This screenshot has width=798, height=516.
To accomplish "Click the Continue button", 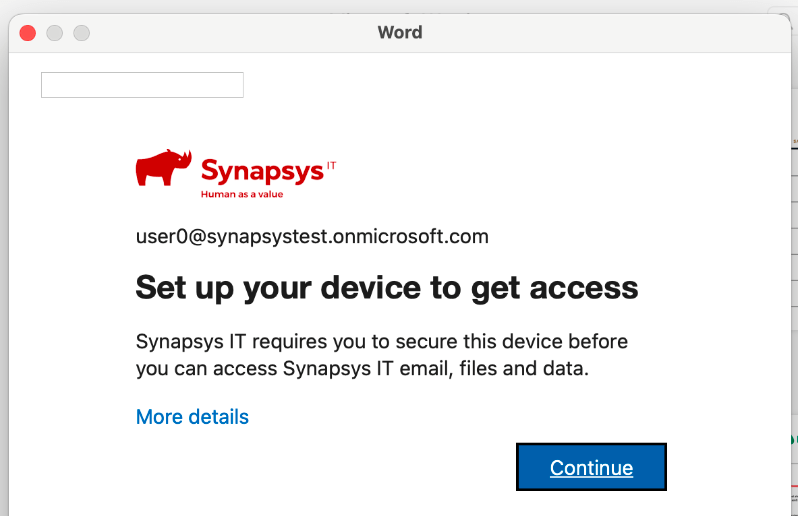I will (591, 467).
